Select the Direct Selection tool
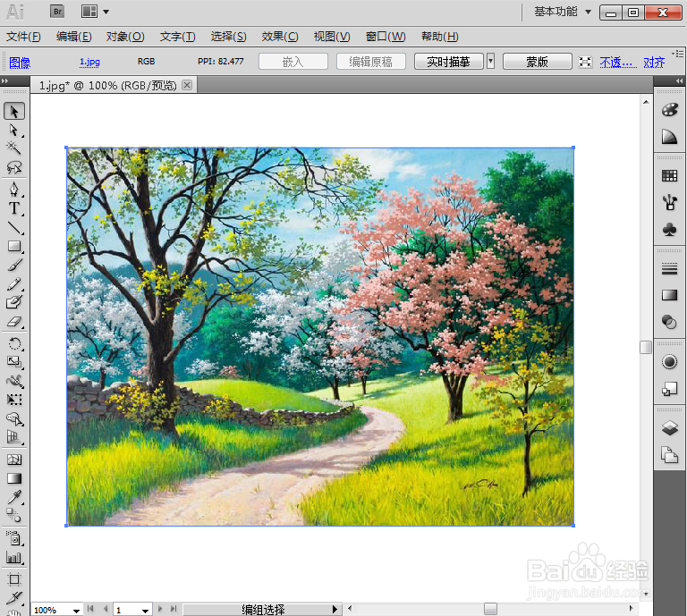 point(14,131)
